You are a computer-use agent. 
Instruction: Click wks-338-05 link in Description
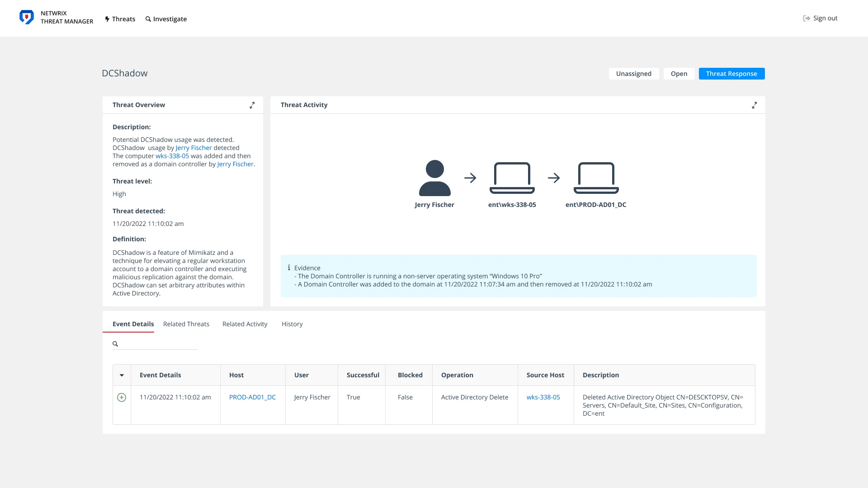[172, 156]
